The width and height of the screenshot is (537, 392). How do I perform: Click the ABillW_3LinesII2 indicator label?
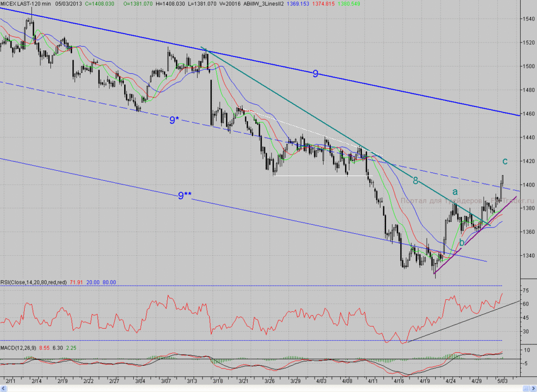(x=263, y=4)
